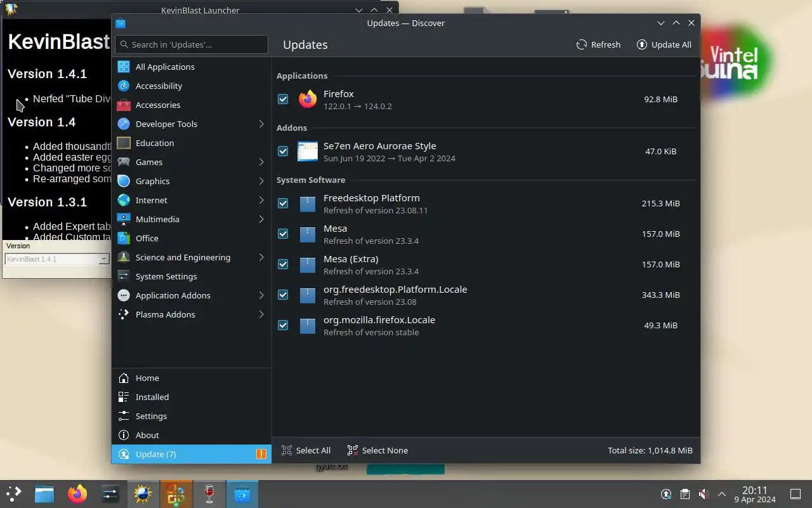812x508 pixels.
Task: Click the Refresh button
Action: coord(598,44)
